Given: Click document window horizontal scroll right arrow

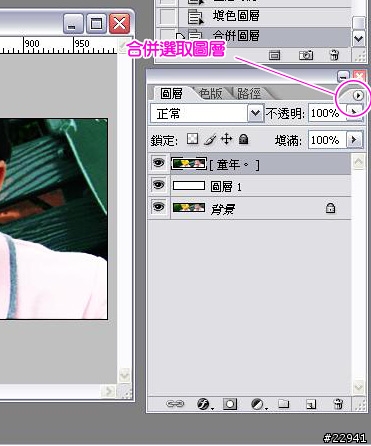Looking at the screenshot, I should (x=108, y=391).
